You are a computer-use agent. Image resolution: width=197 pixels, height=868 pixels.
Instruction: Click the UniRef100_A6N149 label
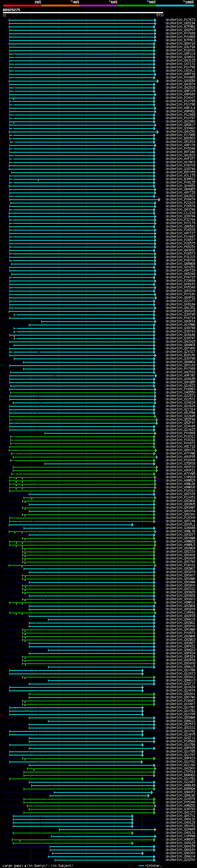180,785
